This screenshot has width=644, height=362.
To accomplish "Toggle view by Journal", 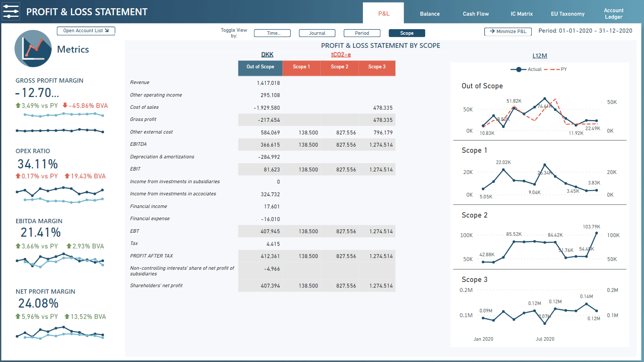I will 317,33.
